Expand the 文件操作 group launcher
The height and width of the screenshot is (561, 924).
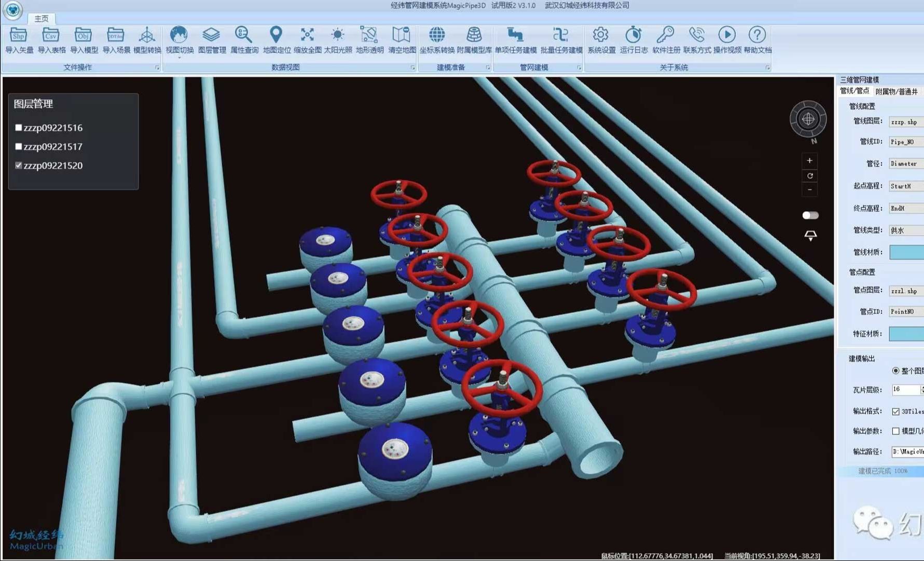pos(157,67)
